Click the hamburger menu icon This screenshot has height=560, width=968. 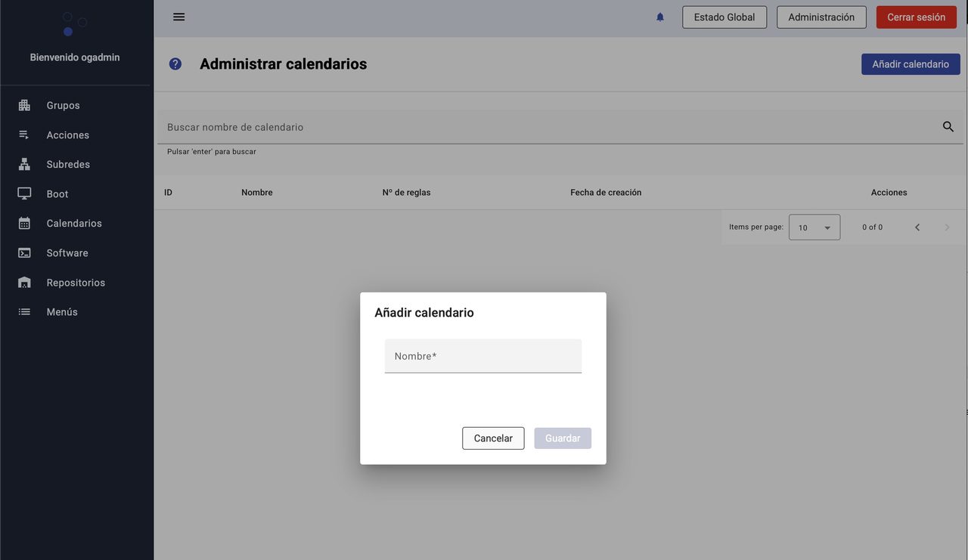[x=178, y=17]
